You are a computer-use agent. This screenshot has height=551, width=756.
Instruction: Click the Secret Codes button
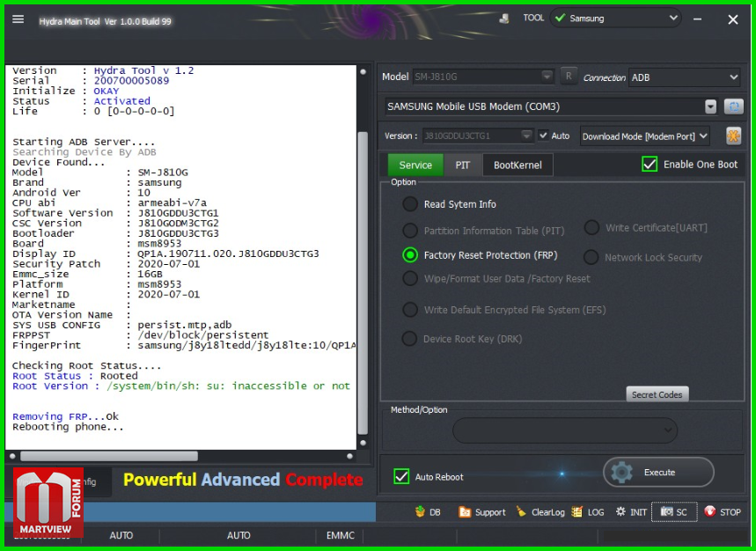coord(657,394)
